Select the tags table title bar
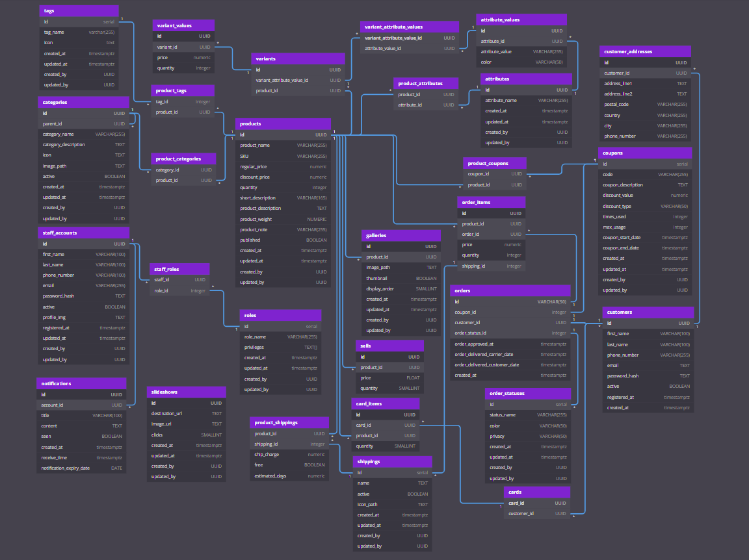Viewport: 749px width, 560px height. (79, 10)
